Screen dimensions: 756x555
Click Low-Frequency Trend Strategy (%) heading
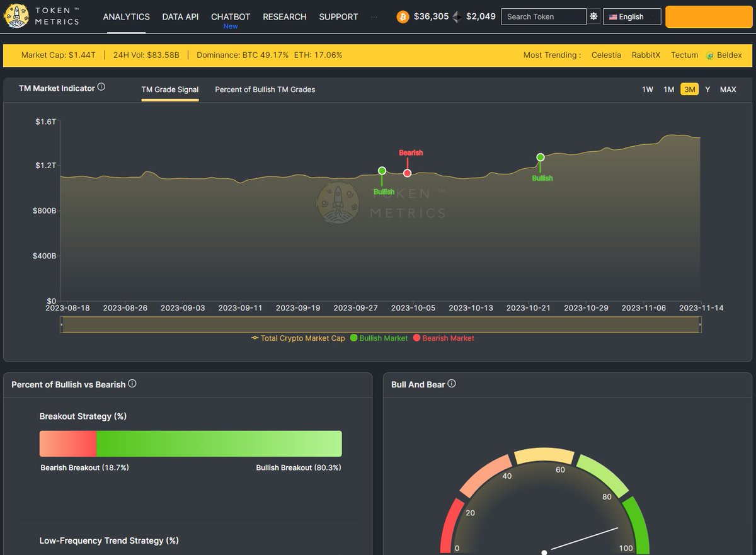coord(109,541)
